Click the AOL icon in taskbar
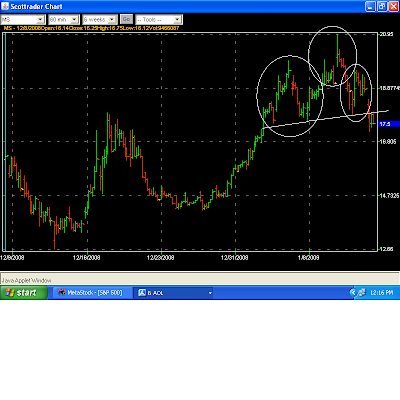 pyautogui.click(x=142, y=293)
